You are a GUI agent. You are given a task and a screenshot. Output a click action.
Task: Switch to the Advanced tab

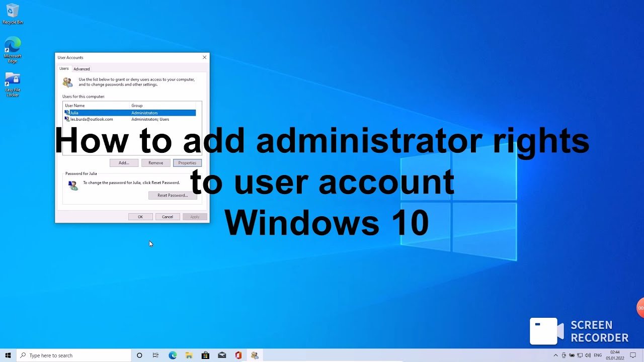(82, 69)
